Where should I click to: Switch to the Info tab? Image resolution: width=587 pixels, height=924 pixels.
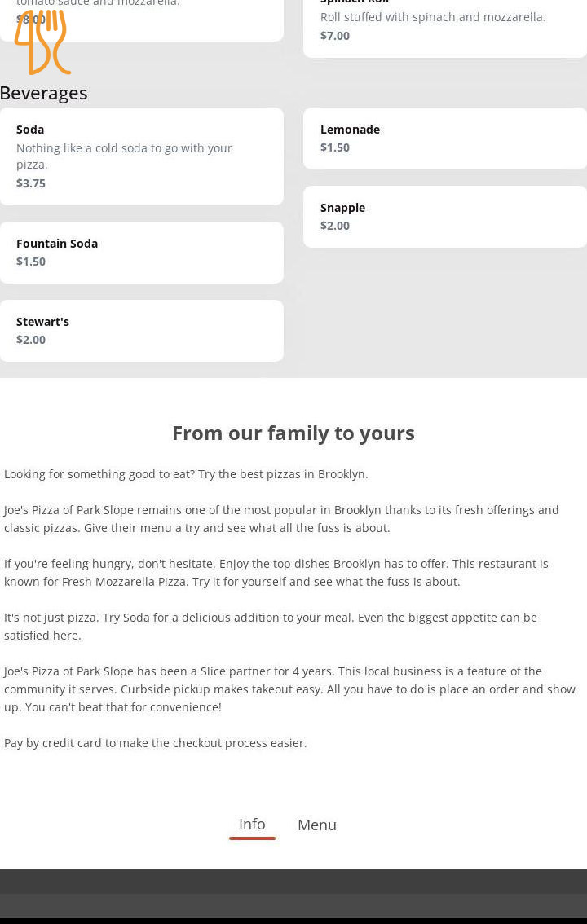click(x=252, y=825)
